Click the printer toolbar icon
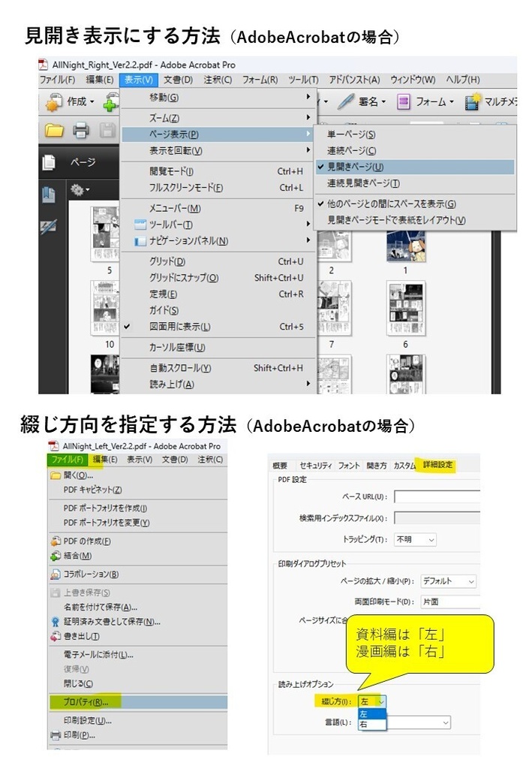The height and width of the screenshot is (769, 532). click(81, 131)
